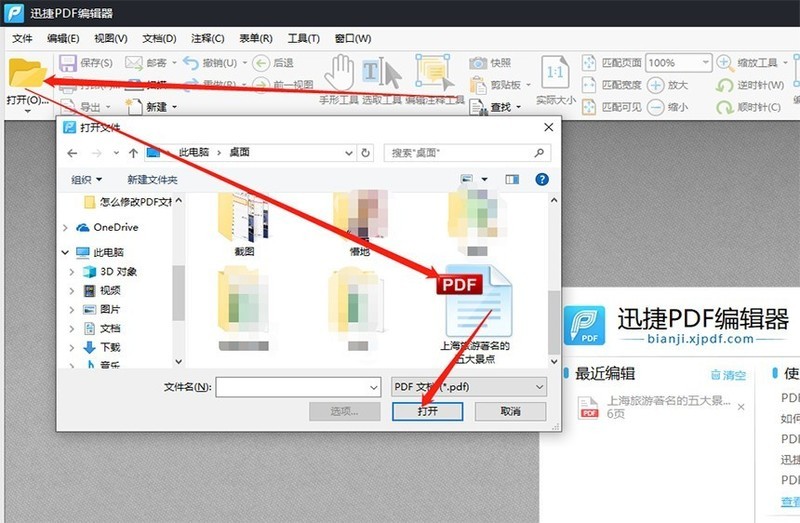Collapse the 此电脑 tree node

[x=65, y=252]
